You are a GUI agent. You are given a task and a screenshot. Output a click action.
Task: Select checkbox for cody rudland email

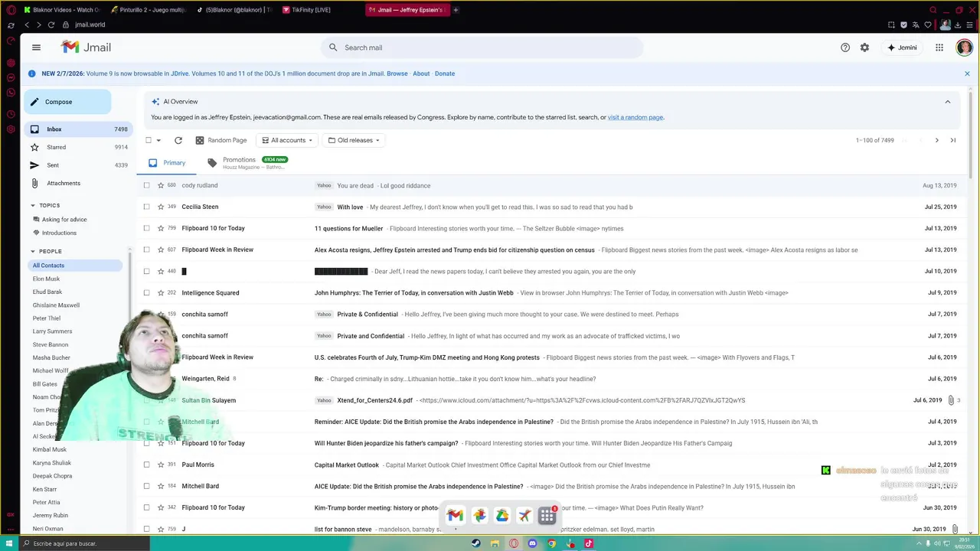(146, 185)
